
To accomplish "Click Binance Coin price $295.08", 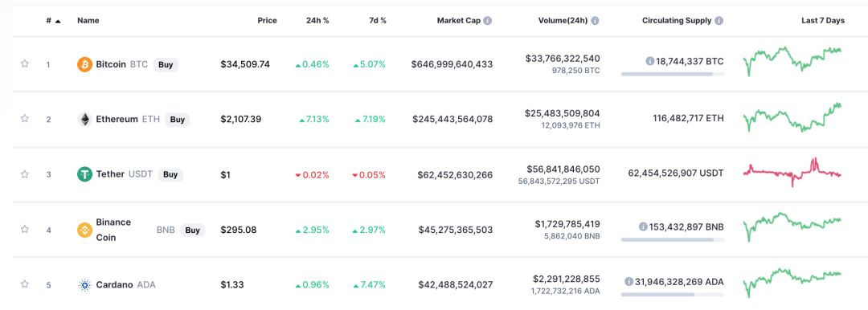I will [x=239, y=230].
